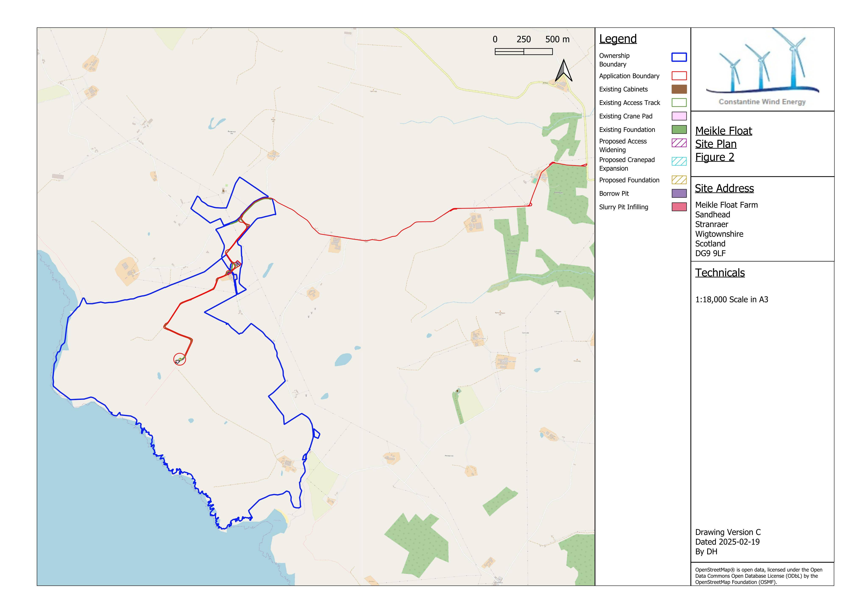Click the north arrow icon
The image size is (868, 614).
(564, 70)
